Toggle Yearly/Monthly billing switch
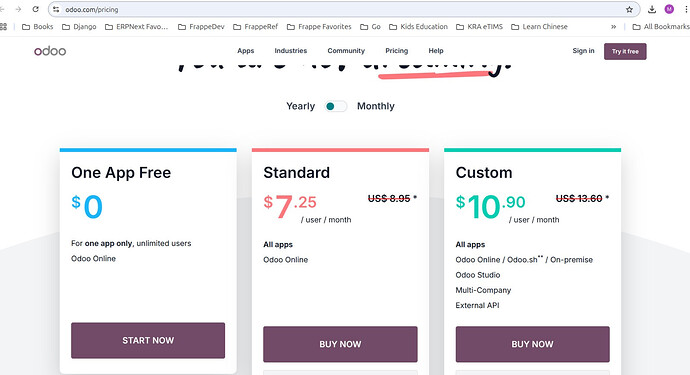The image size is (690, 375). click(336, 106)
